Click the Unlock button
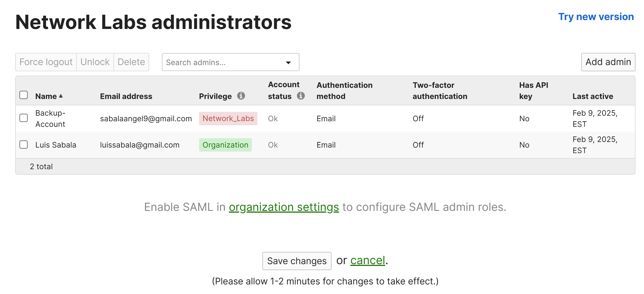 [x=95, y=62]
